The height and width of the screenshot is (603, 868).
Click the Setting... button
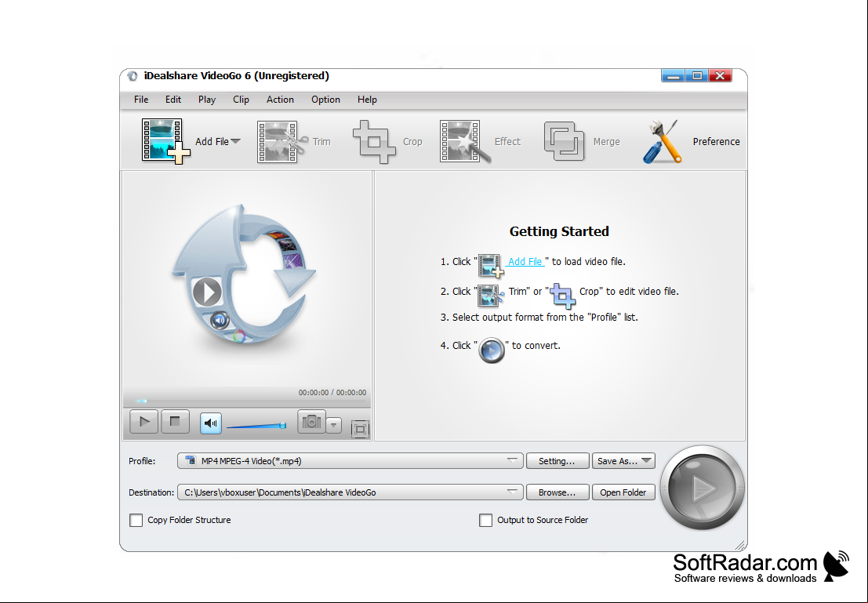tap(557, 461)
